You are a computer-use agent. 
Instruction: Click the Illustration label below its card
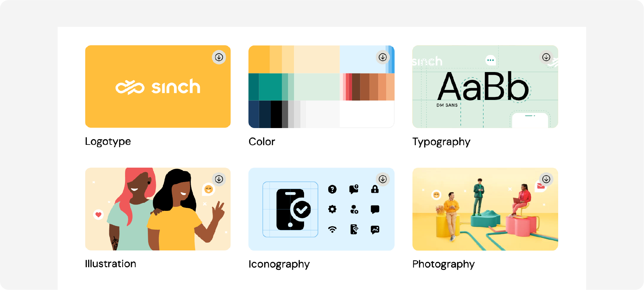tap(111, 264)
